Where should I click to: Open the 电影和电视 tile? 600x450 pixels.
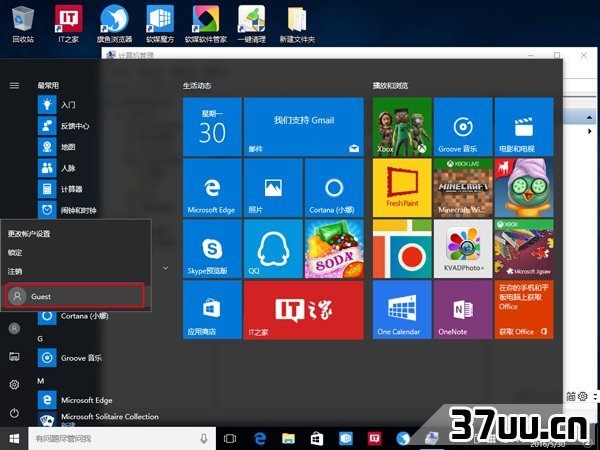(524, 127)
